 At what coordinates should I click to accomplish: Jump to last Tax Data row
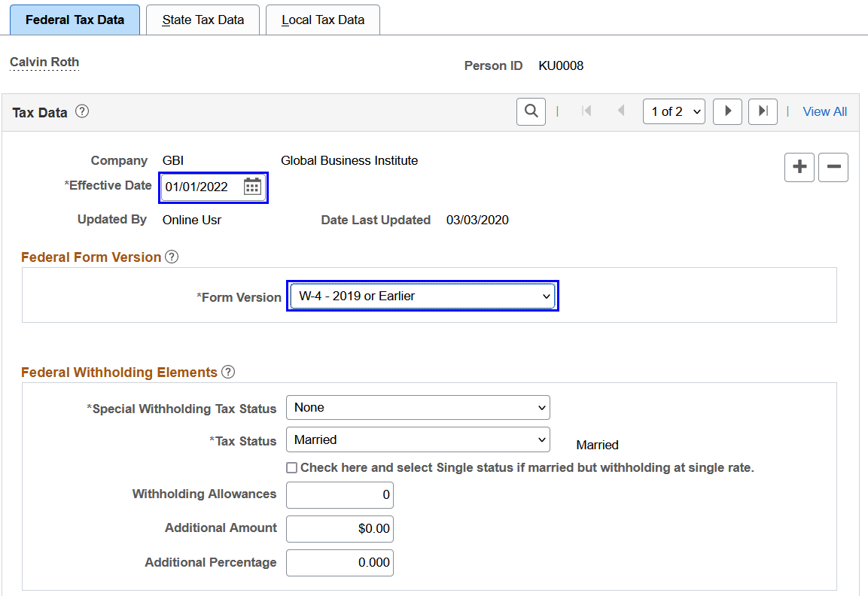pos(763,111)
